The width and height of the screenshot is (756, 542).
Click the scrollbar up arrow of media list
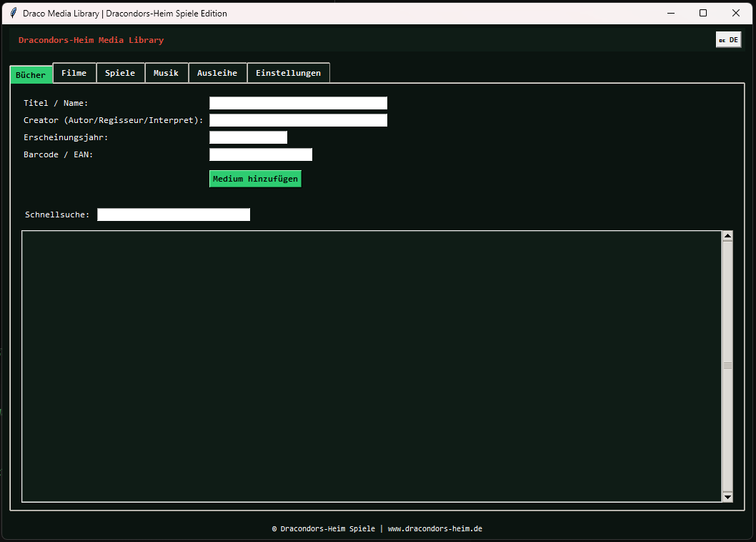727,236
